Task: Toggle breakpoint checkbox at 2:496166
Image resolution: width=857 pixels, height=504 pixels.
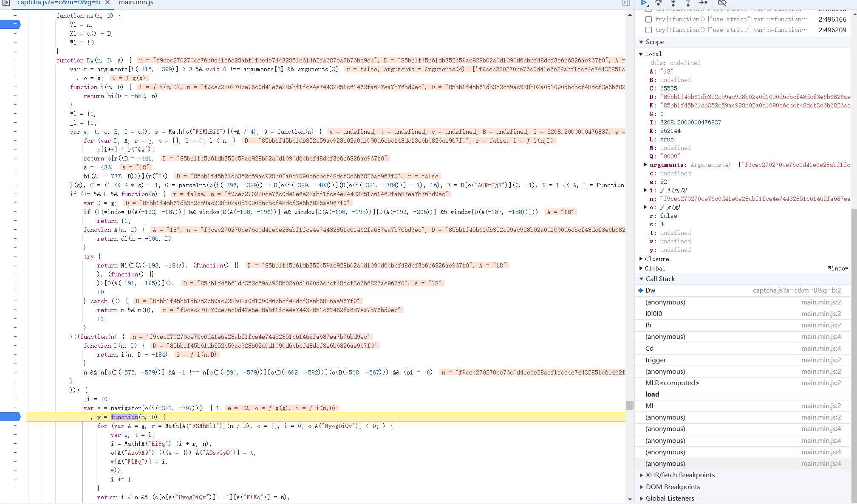Action: [x=648, y=20]
